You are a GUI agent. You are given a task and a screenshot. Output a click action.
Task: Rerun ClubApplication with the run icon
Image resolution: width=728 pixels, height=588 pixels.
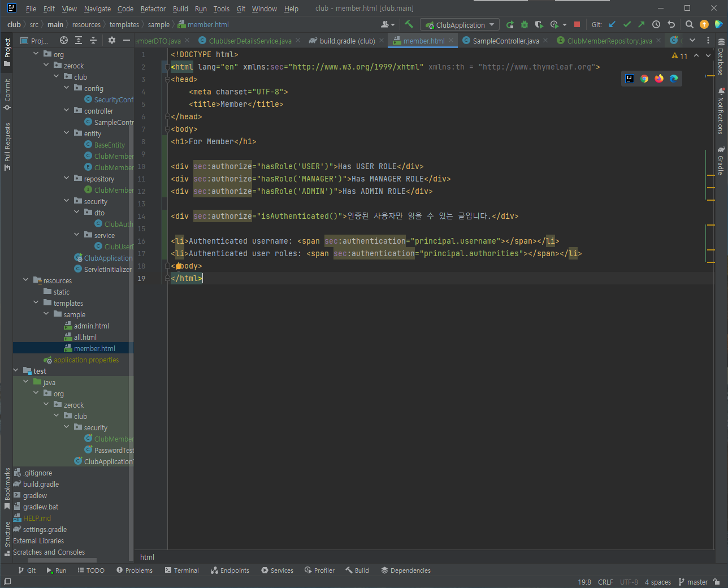point(510,24)
